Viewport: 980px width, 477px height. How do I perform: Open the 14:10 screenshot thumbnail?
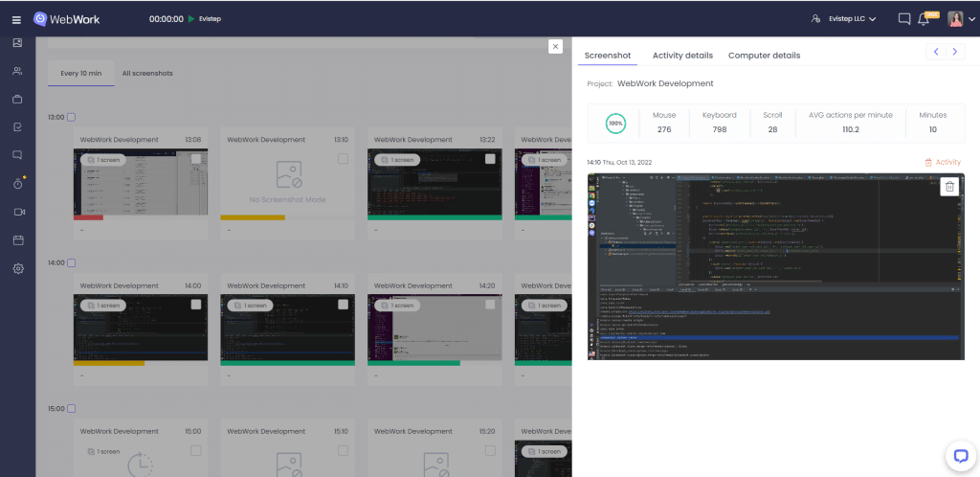287,328
